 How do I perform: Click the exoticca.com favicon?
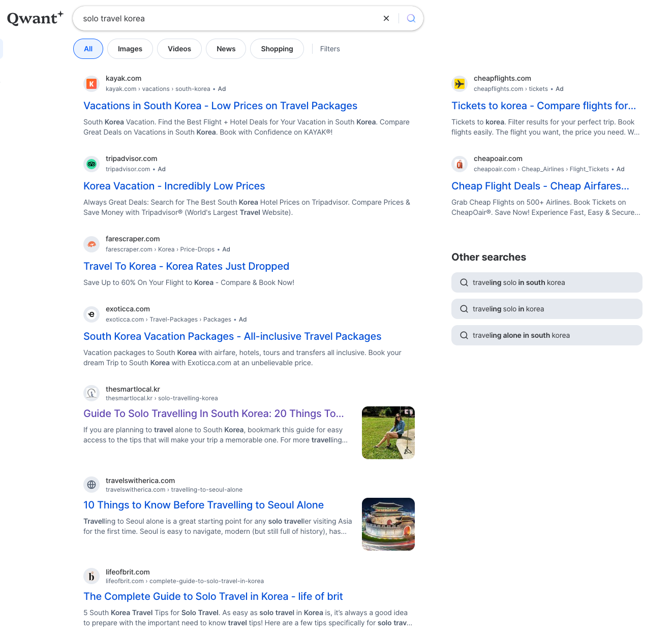pos(91,314)
